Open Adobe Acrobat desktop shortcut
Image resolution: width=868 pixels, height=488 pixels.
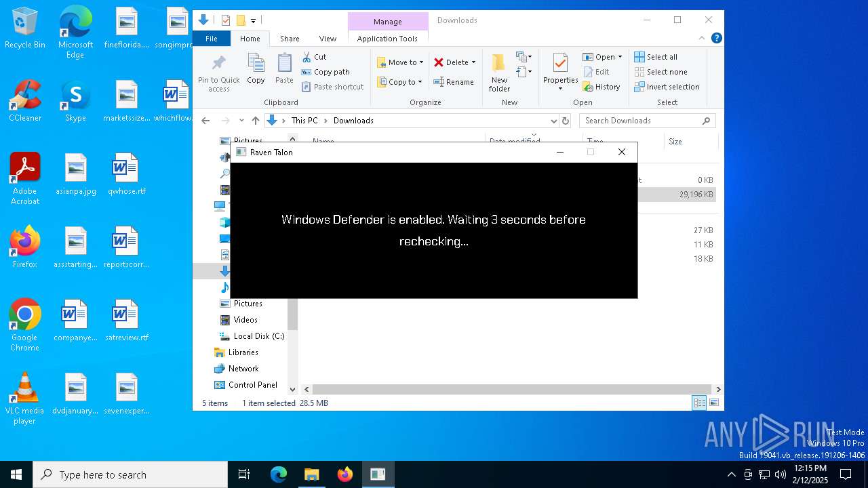coord(25,179)
